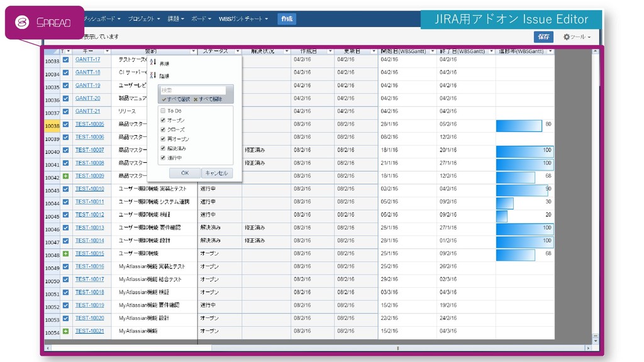The image size is (644, 362).
Task: Open the ボード menu
Action: pos(201,19)
